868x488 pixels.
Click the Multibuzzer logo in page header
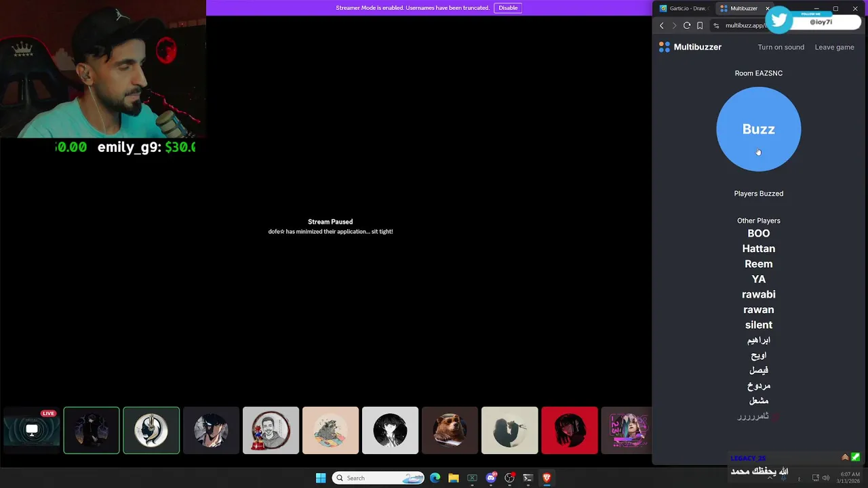click(690, 47)
